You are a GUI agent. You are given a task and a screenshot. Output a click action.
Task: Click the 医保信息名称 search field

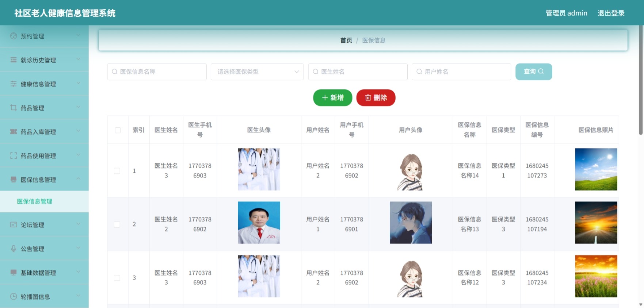click(157, 72)
